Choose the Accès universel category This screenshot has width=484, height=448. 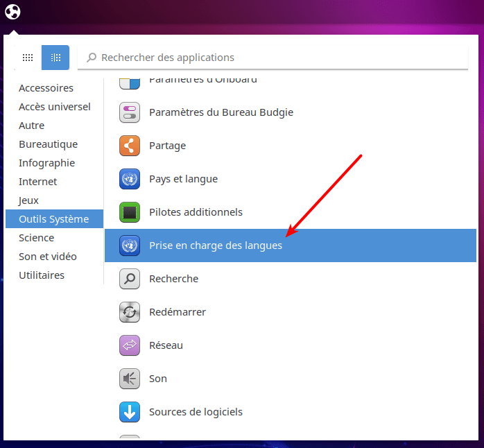coord(55,107)
